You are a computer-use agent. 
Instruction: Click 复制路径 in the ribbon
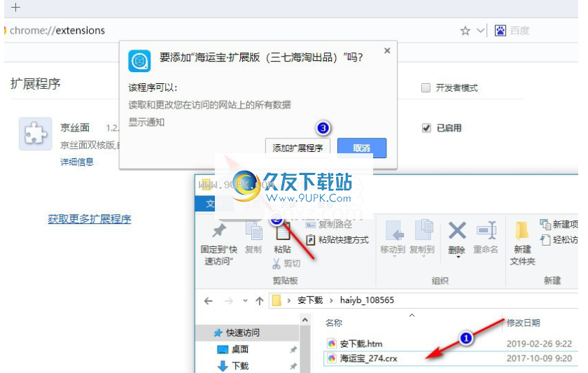[x=329, y=225]
